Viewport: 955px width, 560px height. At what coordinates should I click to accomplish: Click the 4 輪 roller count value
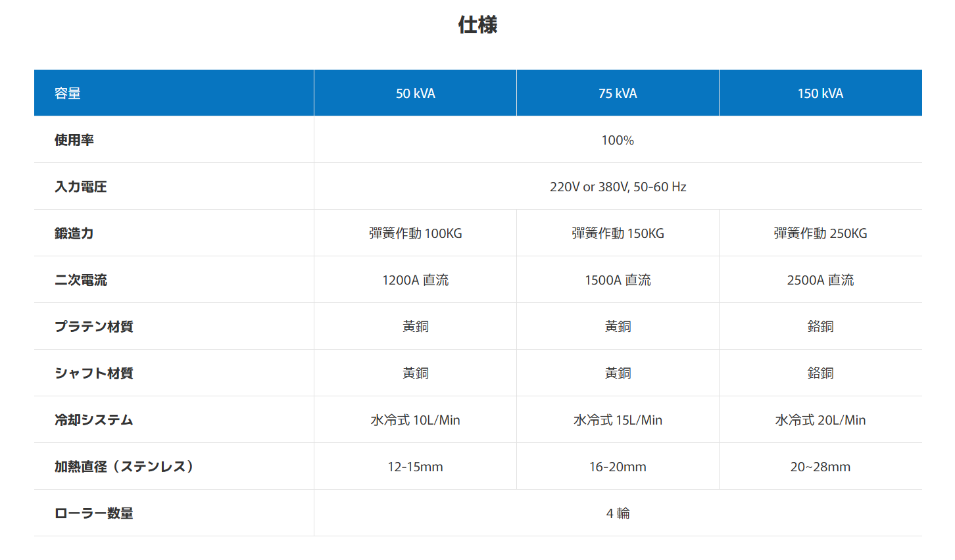pyautogui.click(x=618, y=513)
